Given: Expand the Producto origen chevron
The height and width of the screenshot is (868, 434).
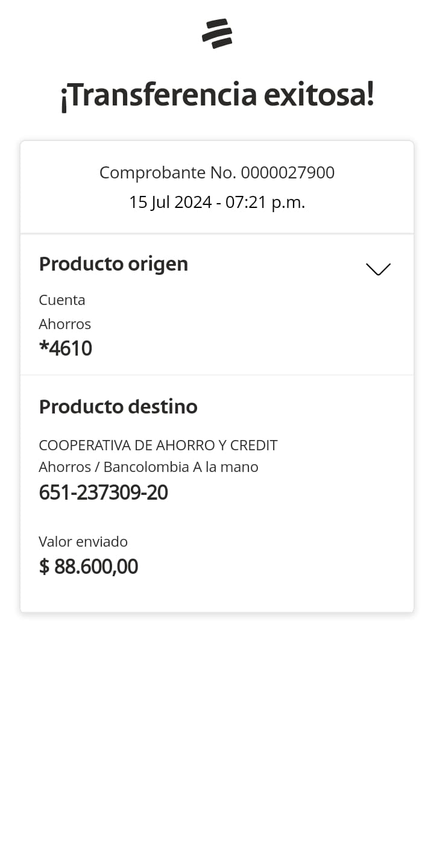Looking at the screenshot, I should click(378, 269).
